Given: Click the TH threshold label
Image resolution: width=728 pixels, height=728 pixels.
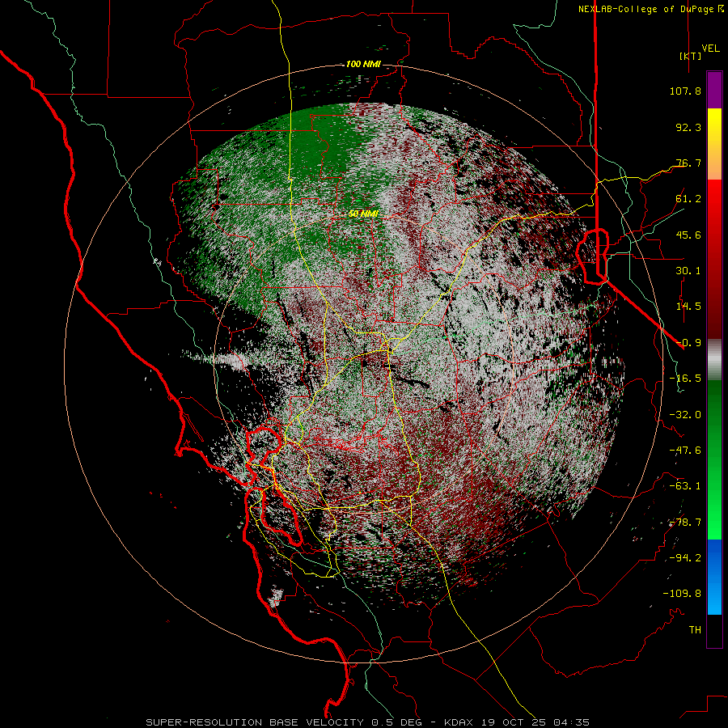Looking at the screenshot, I should [x=695, y=630].
